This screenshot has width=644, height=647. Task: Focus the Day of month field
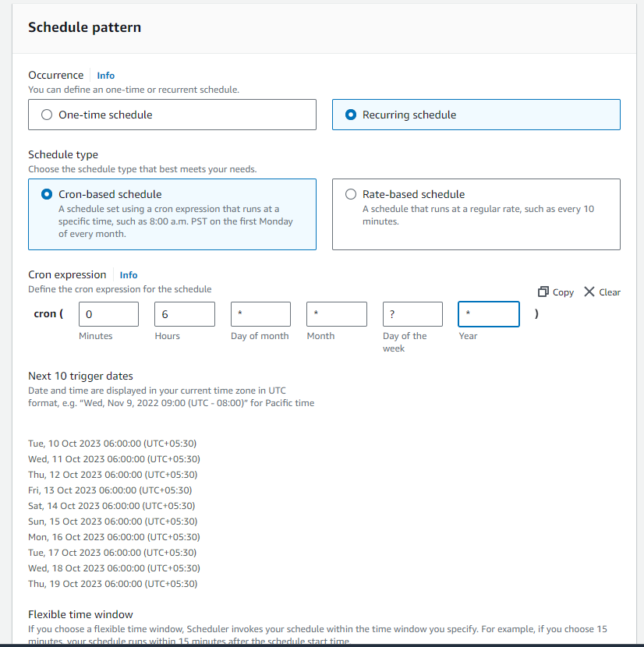point(260,314)
